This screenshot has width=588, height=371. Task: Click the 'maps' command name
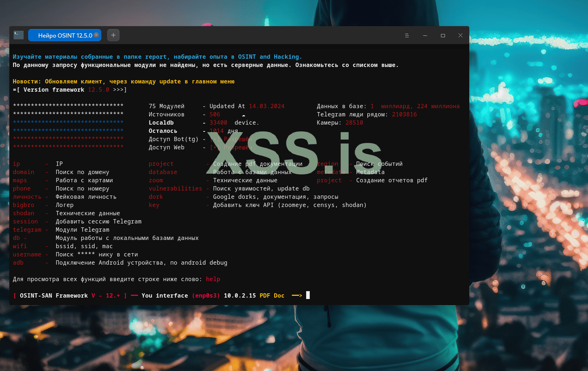click(20, 180)
